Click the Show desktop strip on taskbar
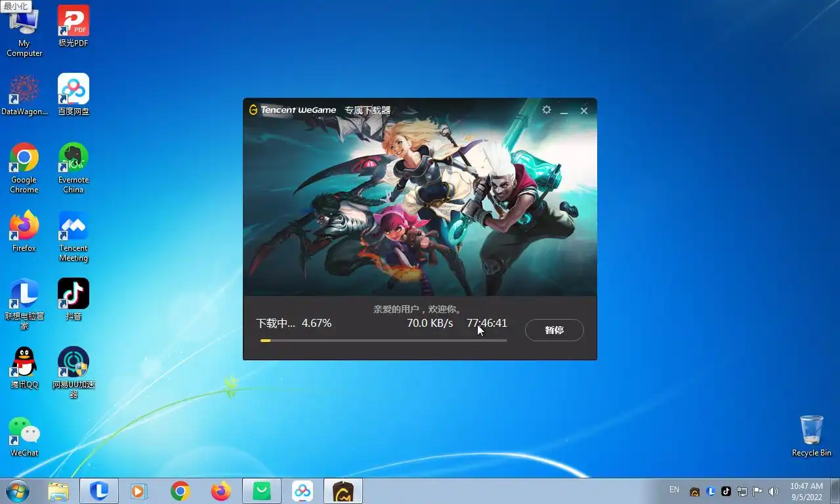The image size is (840, 504). click(835, 491)
